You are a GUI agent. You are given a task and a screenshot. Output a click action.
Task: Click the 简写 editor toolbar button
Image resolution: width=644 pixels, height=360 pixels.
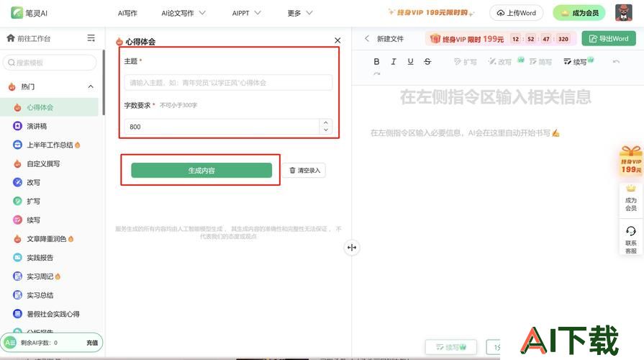point(540,62)
